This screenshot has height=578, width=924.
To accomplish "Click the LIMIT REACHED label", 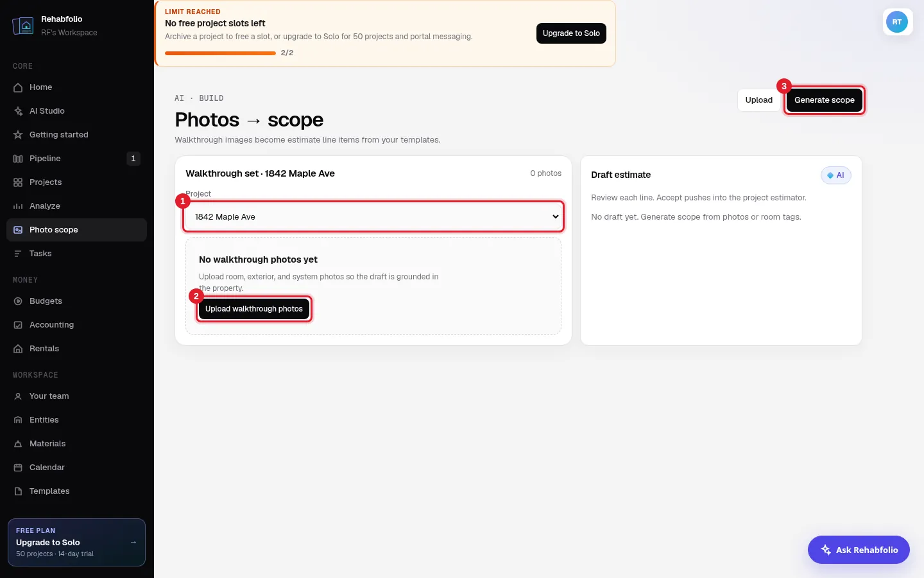I will [x=193, y=12].
